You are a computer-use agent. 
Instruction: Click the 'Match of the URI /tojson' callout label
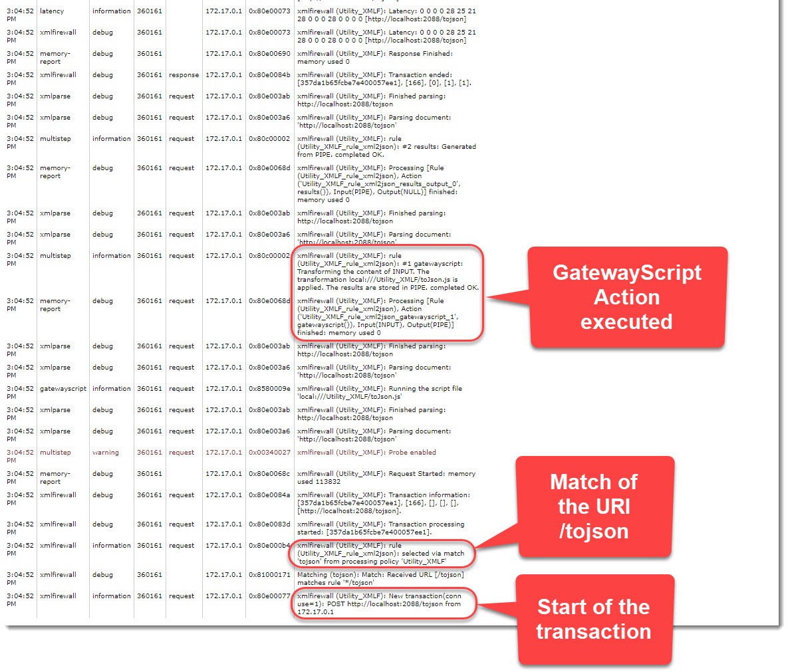point(594,506)
